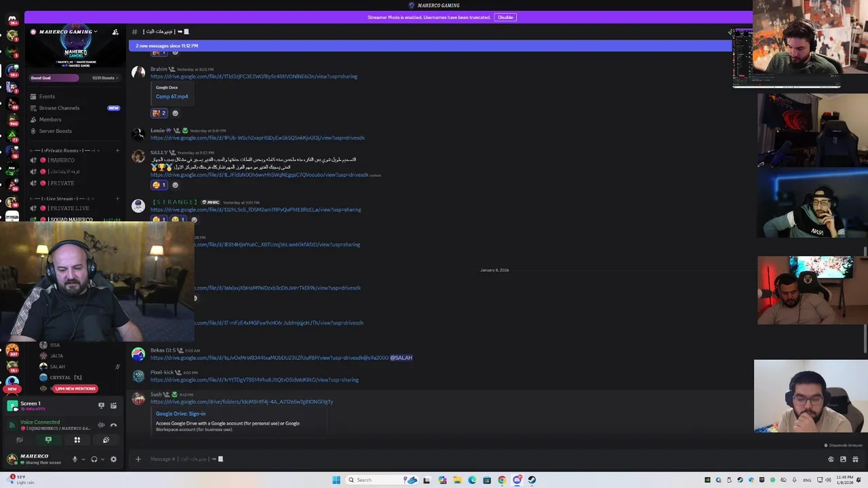This screenshot has height=488, width=868.
Task: Disconnect from voice with the hang-up icon
Action: pos(113,425)
